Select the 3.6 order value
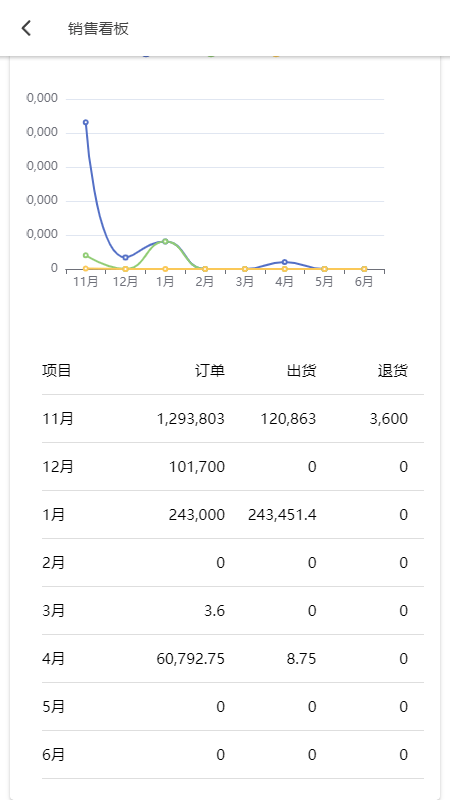The height and width of the screenshot is (800, 450). click(215, 611)
